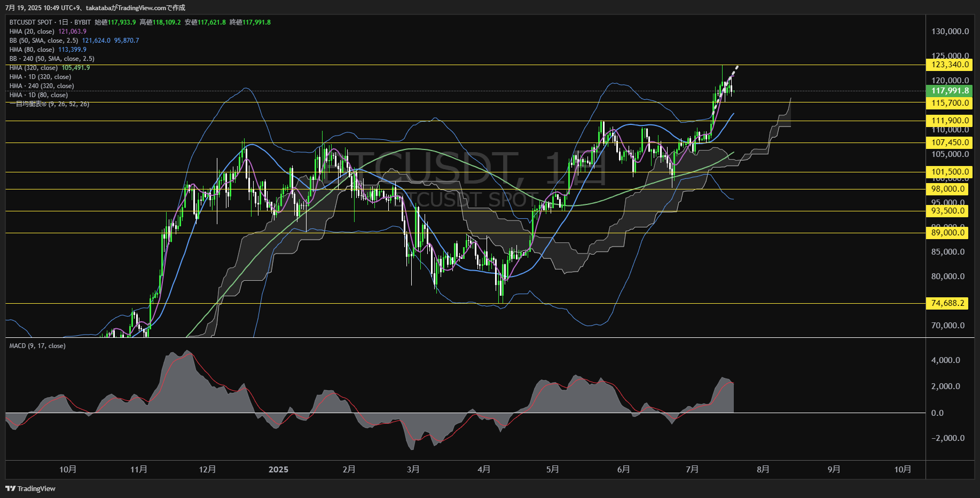Click the 74,688.2 yellow price label
This screenshot has height=498, width=980.
pyautogui.click(x=947, y=303)
